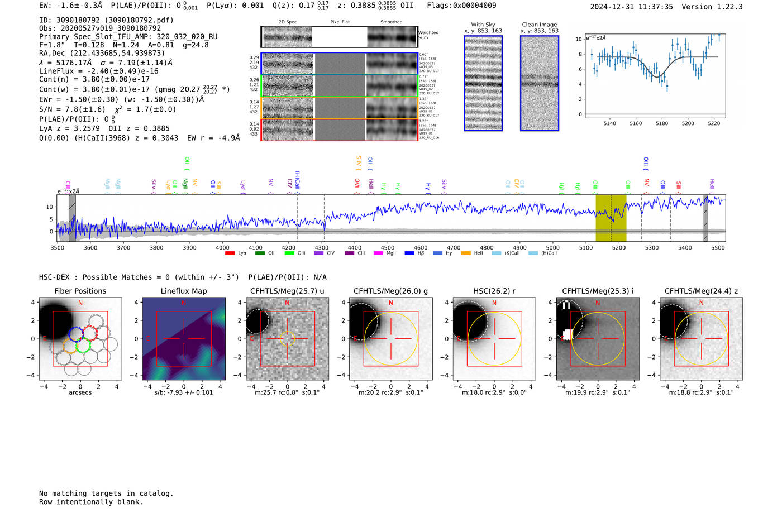Image resolution: width=782 pixels, height=532 pixels.
Task: Click the Hγ legend swatch
Action: point(437,253)
